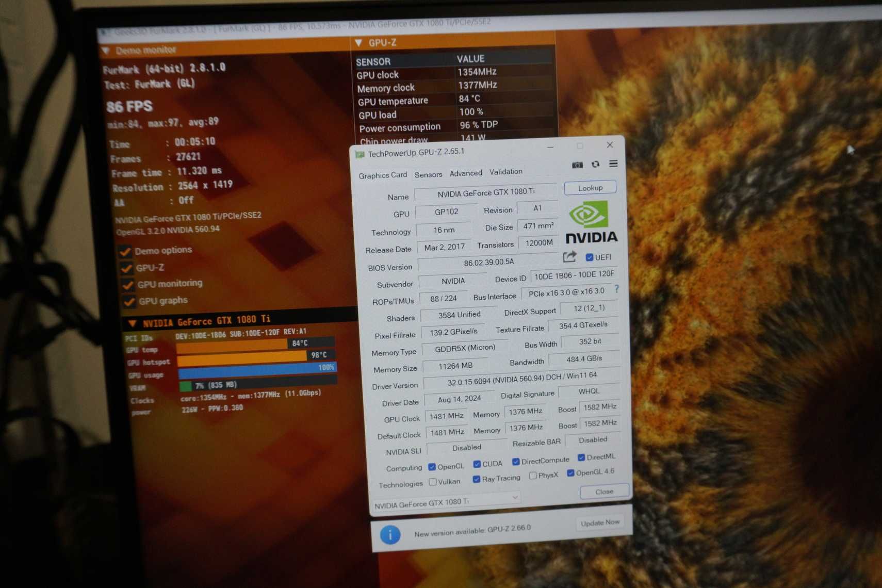Open the GPU selection dropdown at bottom
882x588 pixels.
click(x=447, y=502)
